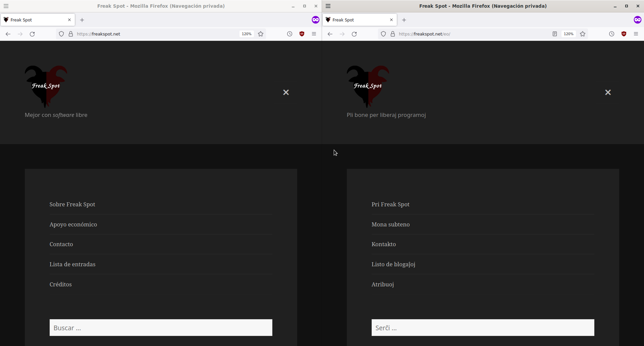Screen dimensions: 644x346
Task: Click the back arrow in left Firefox window
Action: click(x=8, y=34)
